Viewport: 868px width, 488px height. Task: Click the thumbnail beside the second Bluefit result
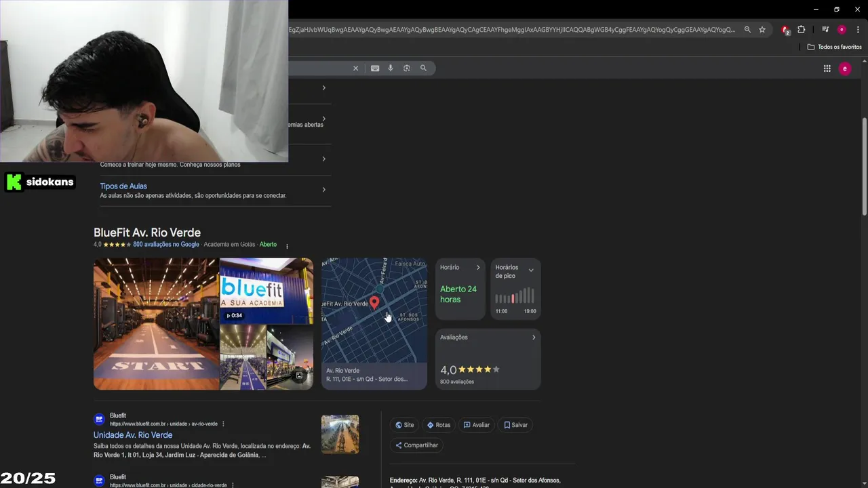340,482
